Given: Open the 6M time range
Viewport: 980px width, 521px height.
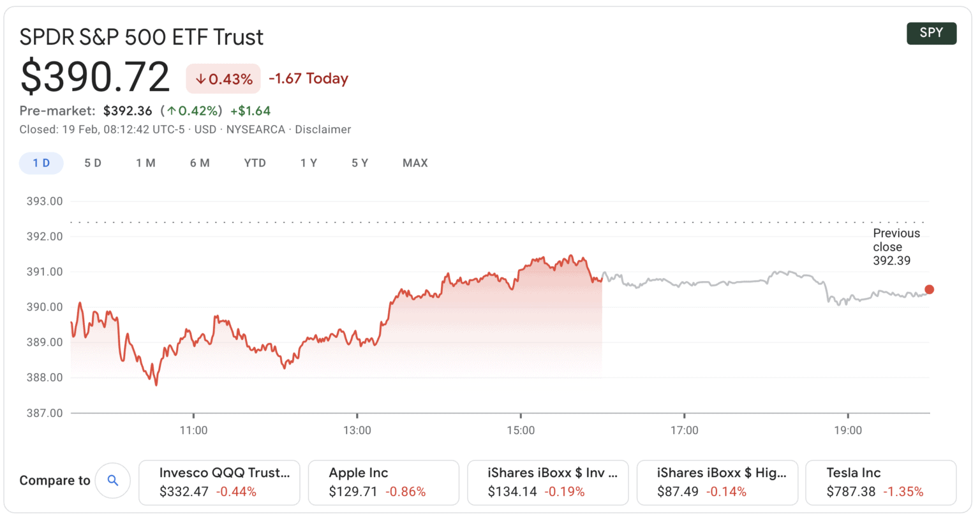Looking at the screenshot, I should 200,163.
